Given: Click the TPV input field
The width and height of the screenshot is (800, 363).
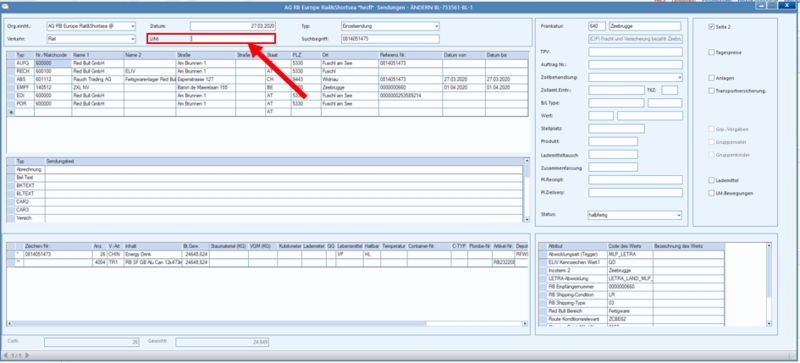Looking at the screenshot, I should point(635,52).
